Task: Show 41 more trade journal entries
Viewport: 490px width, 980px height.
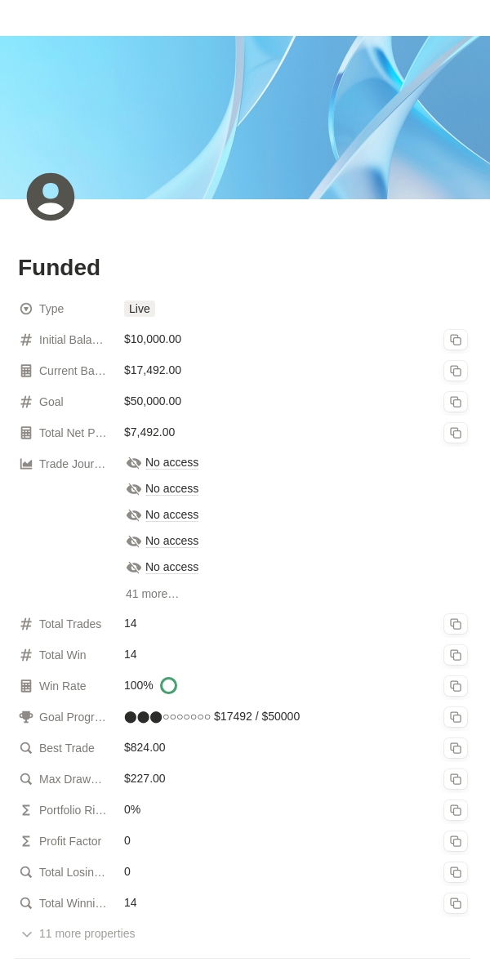Action: pyautogui.click(x=152, y=594)
